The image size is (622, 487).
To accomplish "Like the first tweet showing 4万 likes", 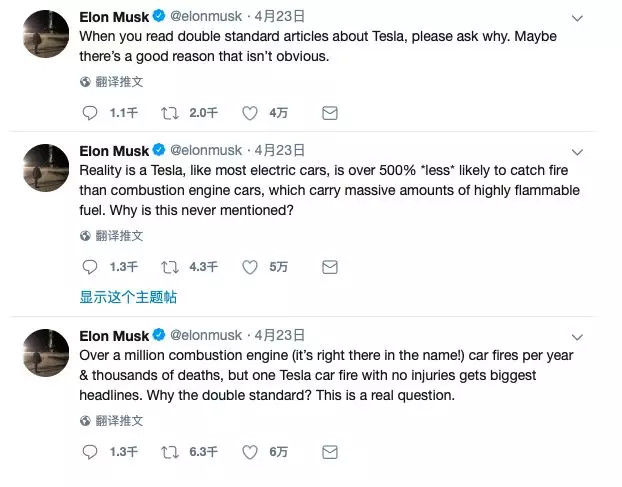I will 250,113.
